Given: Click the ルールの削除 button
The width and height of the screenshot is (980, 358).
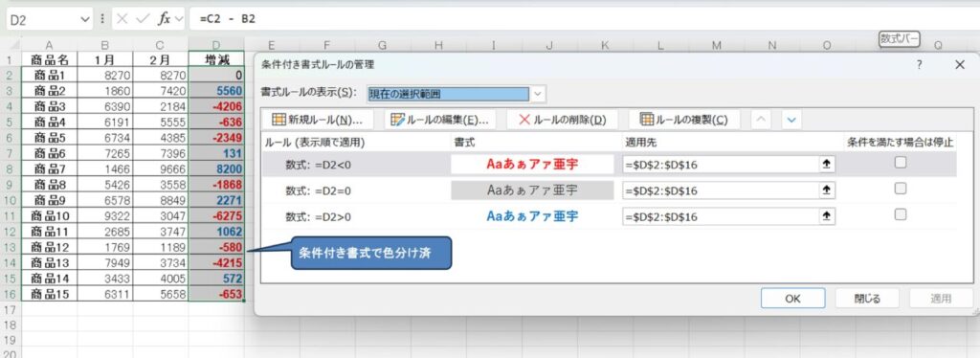Looking at the screenshot, I should [563, 120].
